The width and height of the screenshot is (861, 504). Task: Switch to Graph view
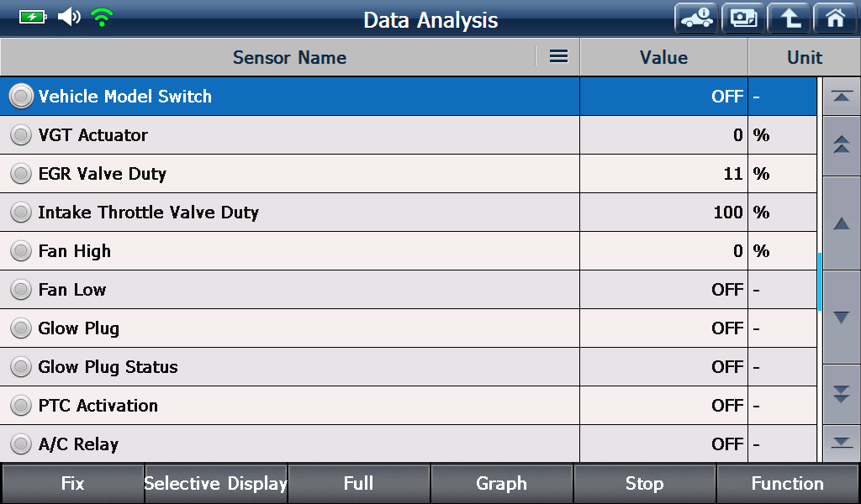point(501,483)
